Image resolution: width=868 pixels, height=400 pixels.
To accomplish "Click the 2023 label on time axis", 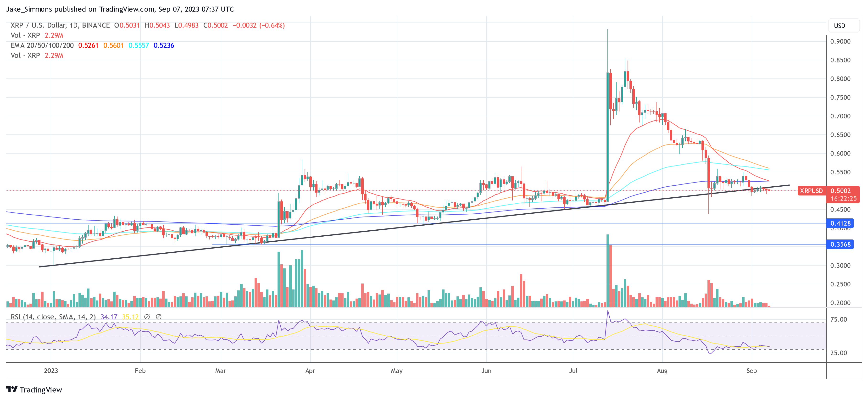I will [x=51, y=371].
